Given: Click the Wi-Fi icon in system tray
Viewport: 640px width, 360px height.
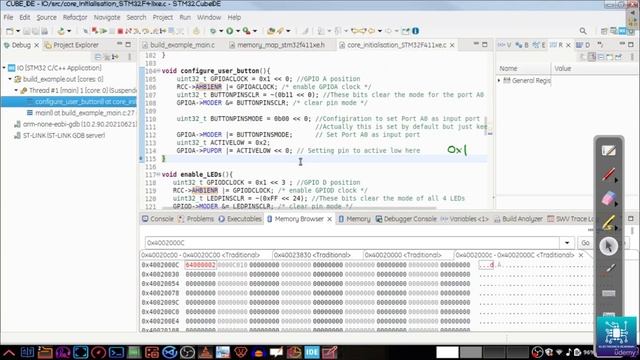Looking at the screenshot, I should (559, 352).
